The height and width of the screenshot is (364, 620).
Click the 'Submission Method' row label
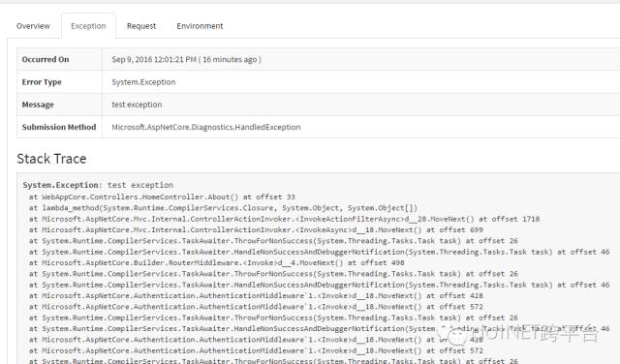pos(59,127)
